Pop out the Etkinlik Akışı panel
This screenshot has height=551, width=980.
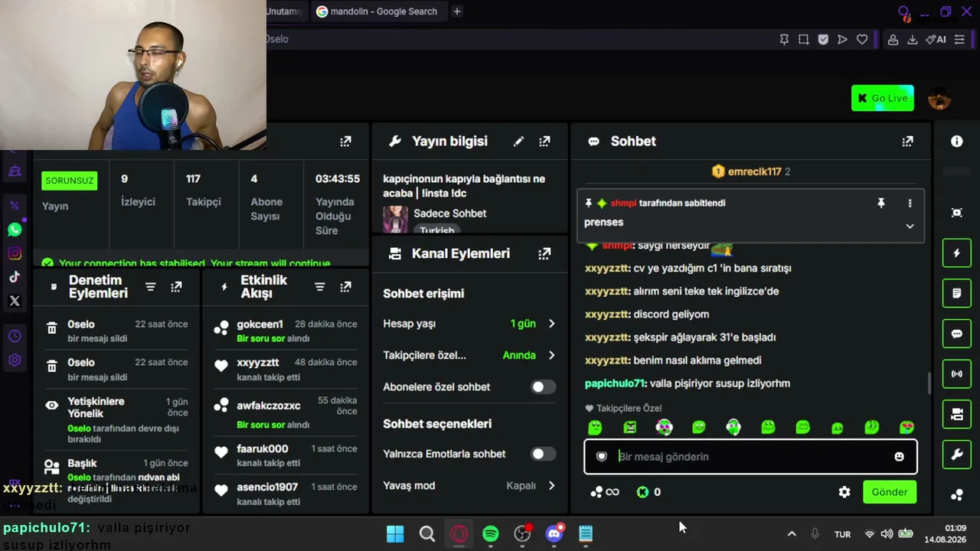[x=345, y=287]
